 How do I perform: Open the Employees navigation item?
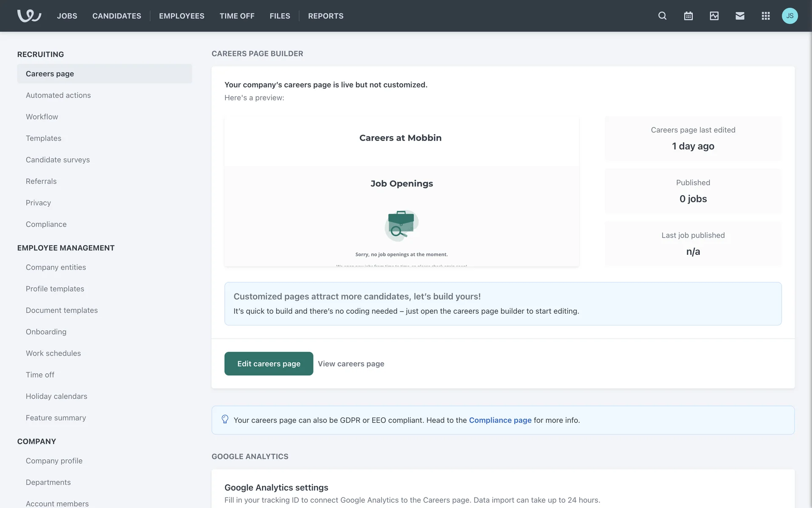(x=181, y=16)
